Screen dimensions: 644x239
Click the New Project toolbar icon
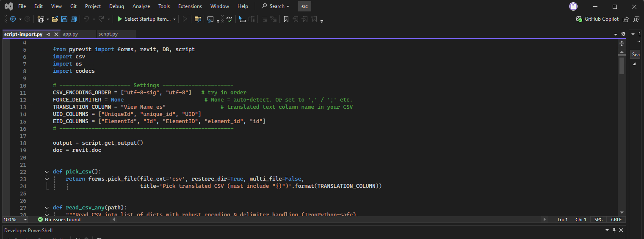pyautogui.click(x=41, y=19)
